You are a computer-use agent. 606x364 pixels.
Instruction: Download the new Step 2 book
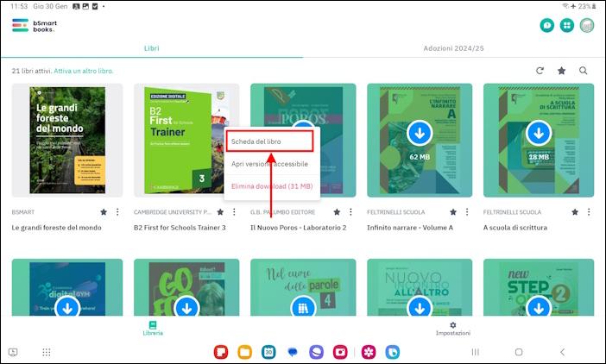tap(539, 307)
